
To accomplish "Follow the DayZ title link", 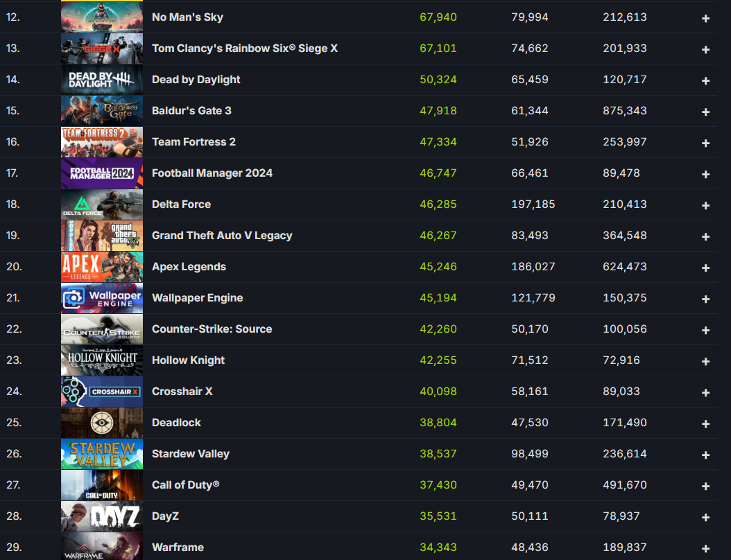I will click(166, 516).
